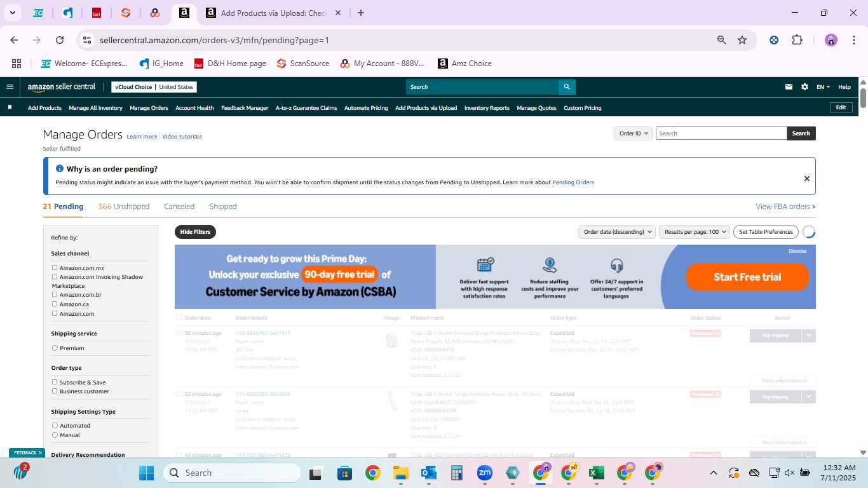Select the Premium shipping service radio
Screen dimensions: 868x488
pos(55,348)
